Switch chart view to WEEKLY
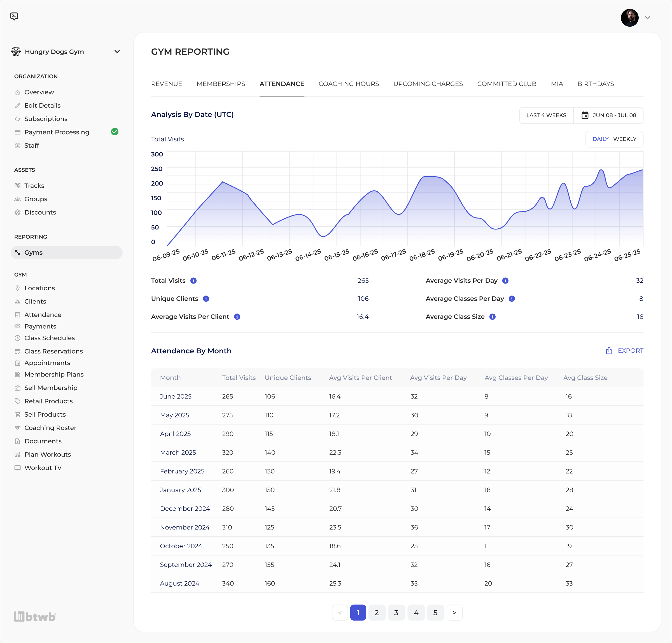Screen dimensions: 672x643 pos(625,139)
